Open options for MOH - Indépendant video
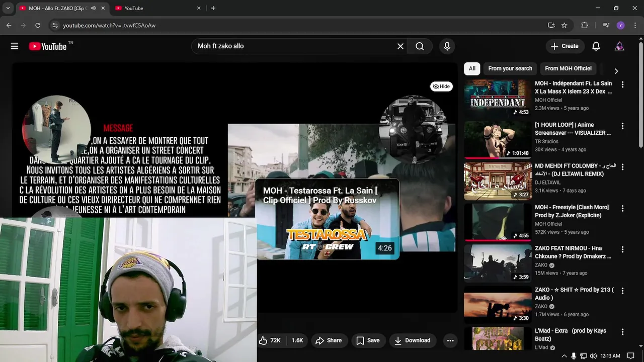This screenshot has width=644, height=362. point(622,84)
